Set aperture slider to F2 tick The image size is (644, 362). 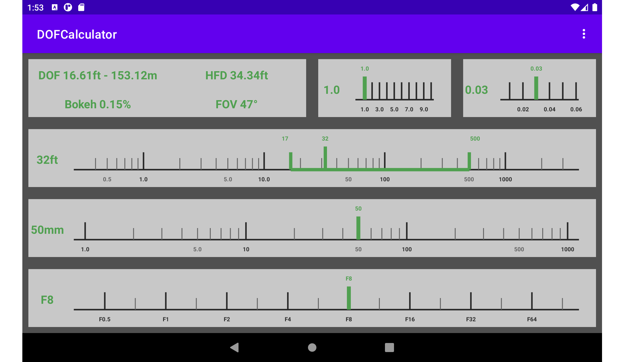(227, 301)
